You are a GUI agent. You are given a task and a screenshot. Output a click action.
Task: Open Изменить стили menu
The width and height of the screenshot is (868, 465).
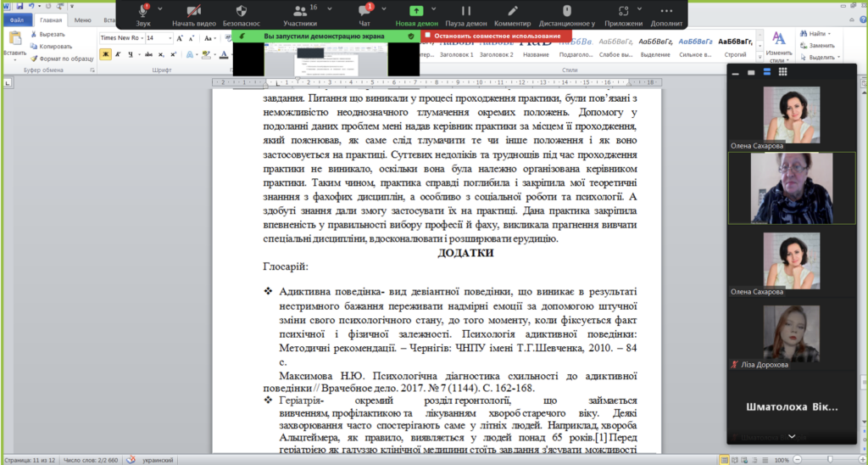pyautogui.click(x=779, y=47)
